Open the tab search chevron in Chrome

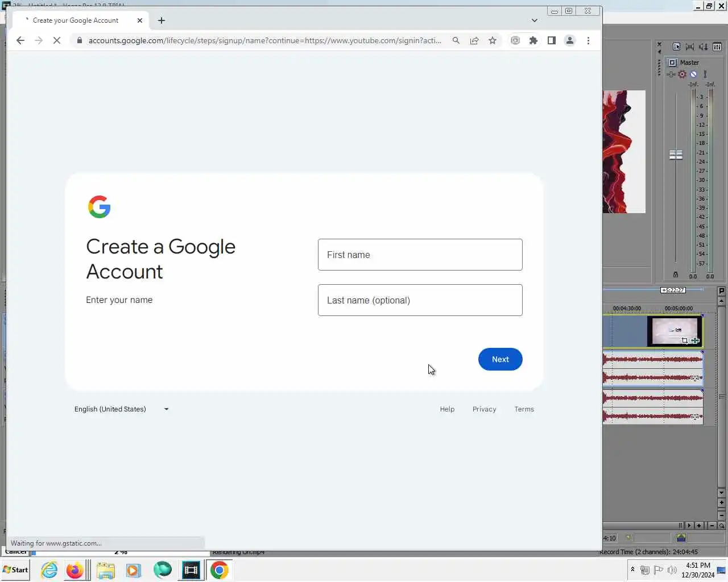535,20
